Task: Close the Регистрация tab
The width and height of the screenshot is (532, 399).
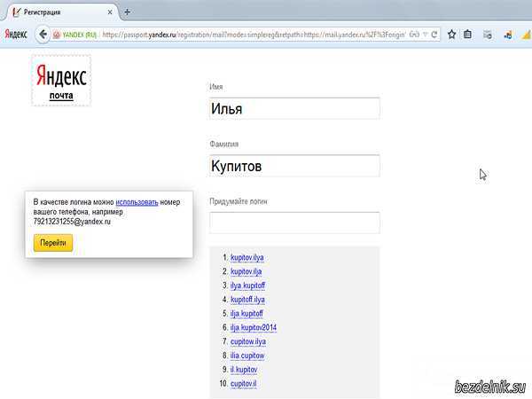Action: click(110, 12)
